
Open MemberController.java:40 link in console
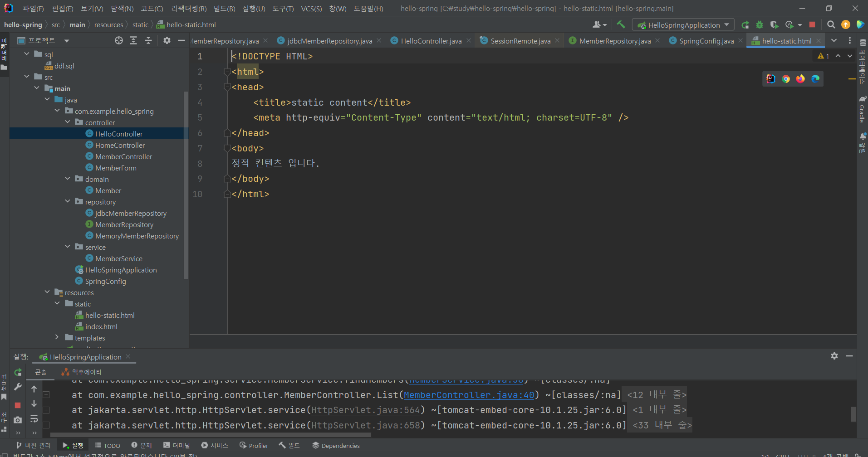(x=469, y=395)
